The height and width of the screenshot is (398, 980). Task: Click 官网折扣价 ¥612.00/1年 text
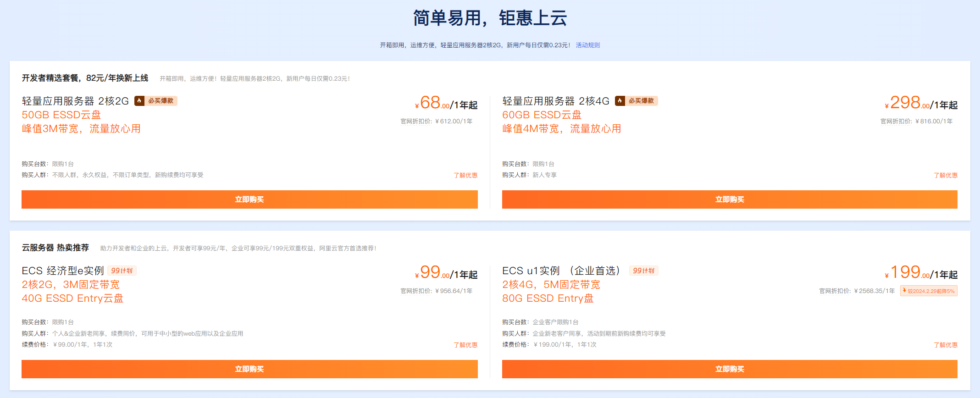[437, 122]
